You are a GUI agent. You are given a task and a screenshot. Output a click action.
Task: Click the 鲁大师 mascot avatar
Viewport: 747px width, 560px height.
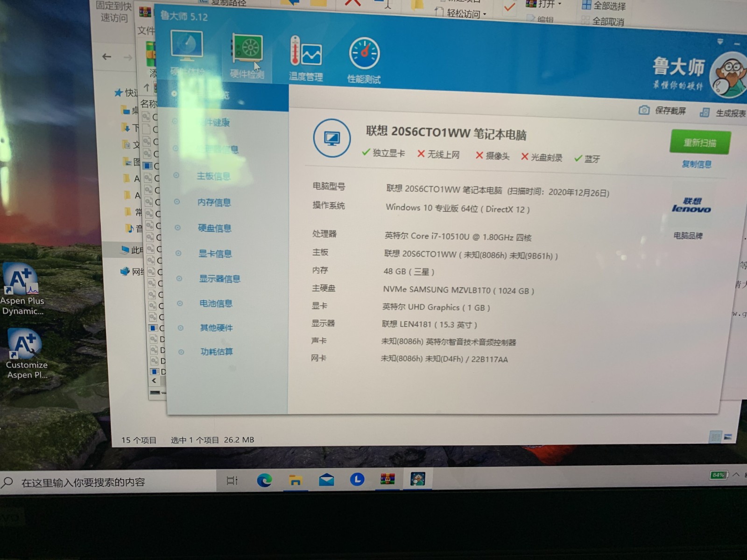728,76
